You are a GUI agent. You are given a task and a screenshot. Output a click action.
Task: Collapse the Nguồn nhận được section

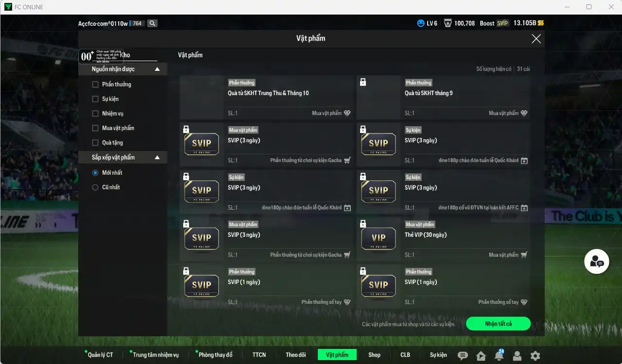157,69
